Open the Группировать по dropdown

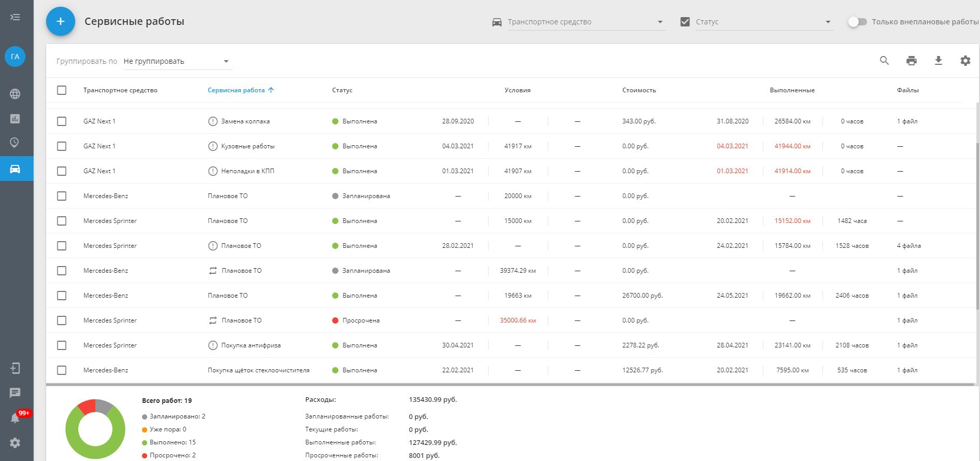(177, 61)
